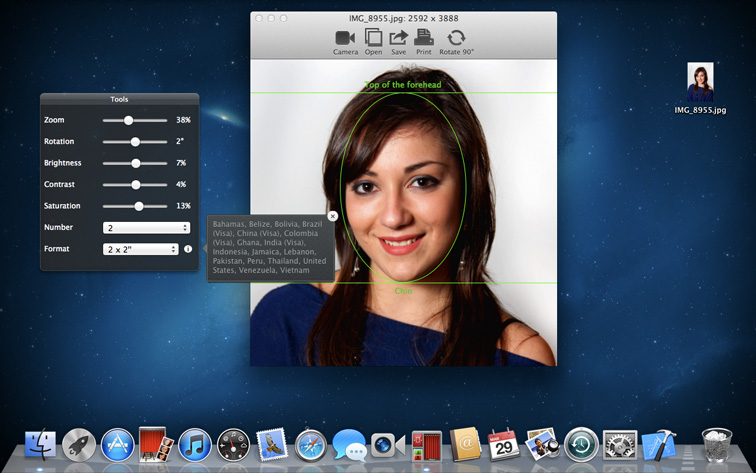The width and height of the screenshot is (756, 473).
Task: Open Mail from the dock
Action: [x=272, y=445]
